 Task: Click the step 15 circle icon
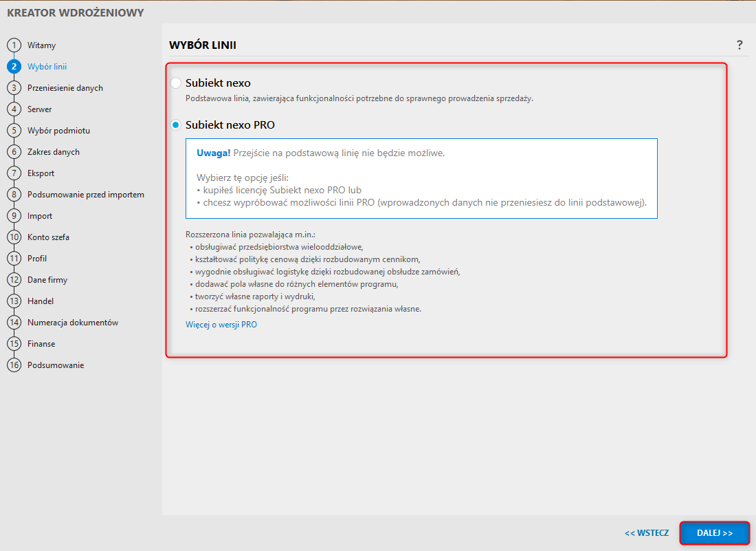point(14,343)
